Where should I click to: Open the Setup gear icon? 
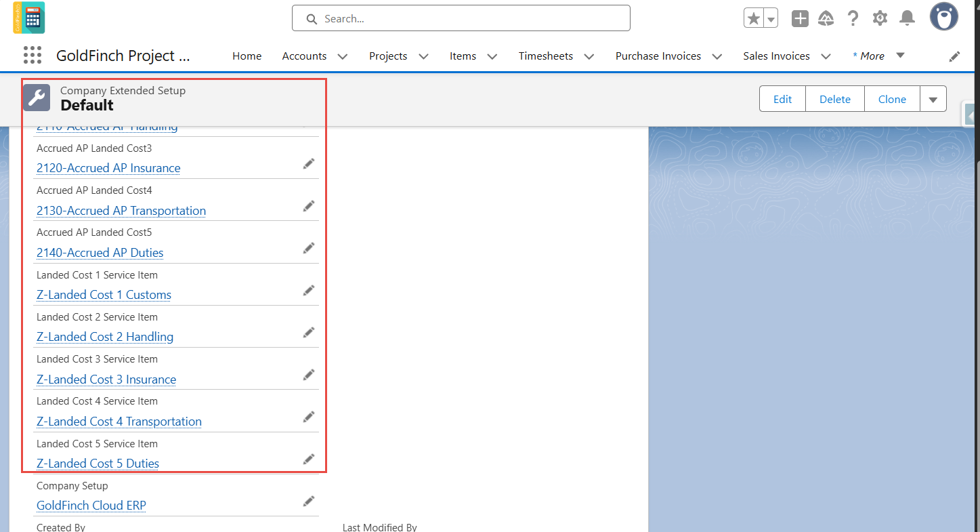(x=880, y=18)
